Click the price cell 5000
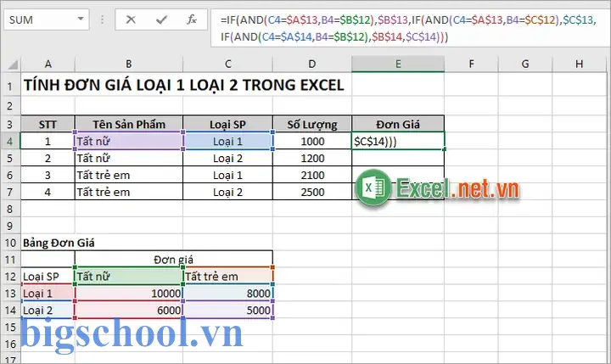The width and height of the screenshot is (611, 364). (x=228, y=311)
